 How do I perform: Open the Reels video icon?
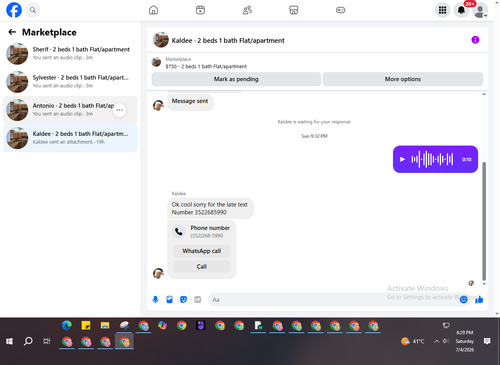click(x=200, y=10)
